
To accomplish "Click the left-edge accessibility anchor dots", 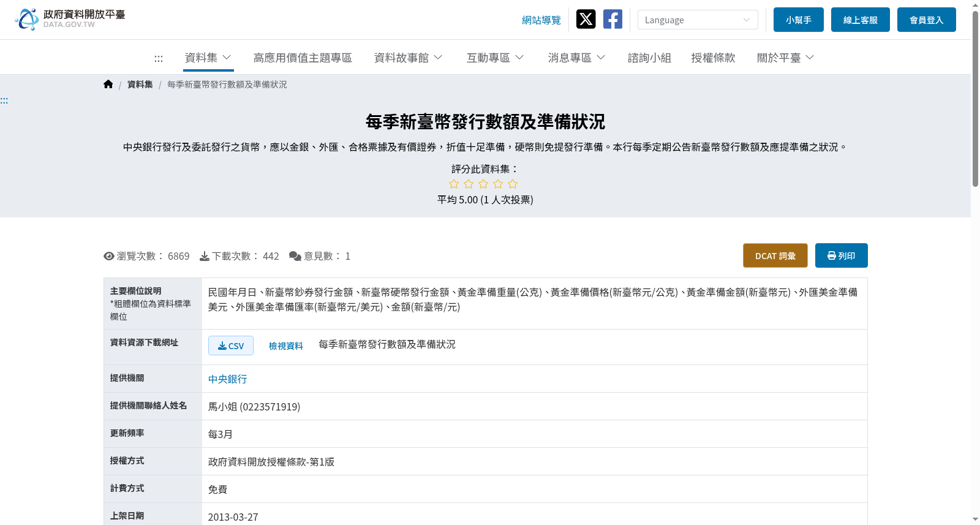I will tap(4, 100).
